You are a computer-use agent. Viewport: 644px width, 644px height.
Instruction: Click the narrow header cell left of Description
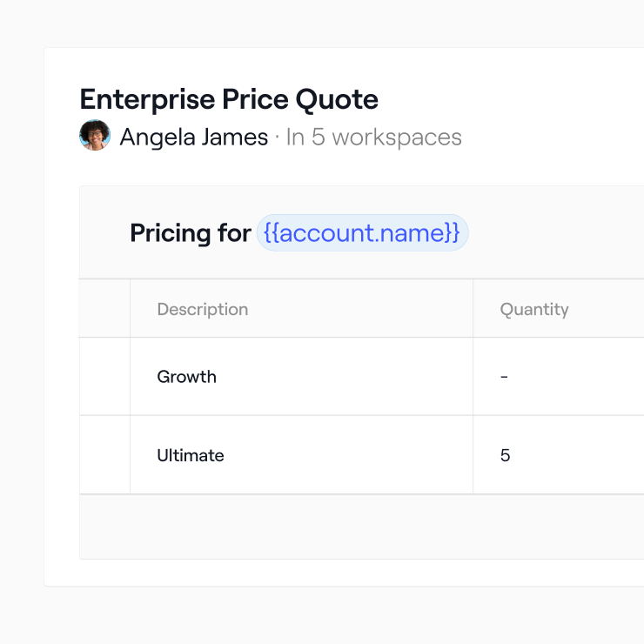click(x=104, y=309)
